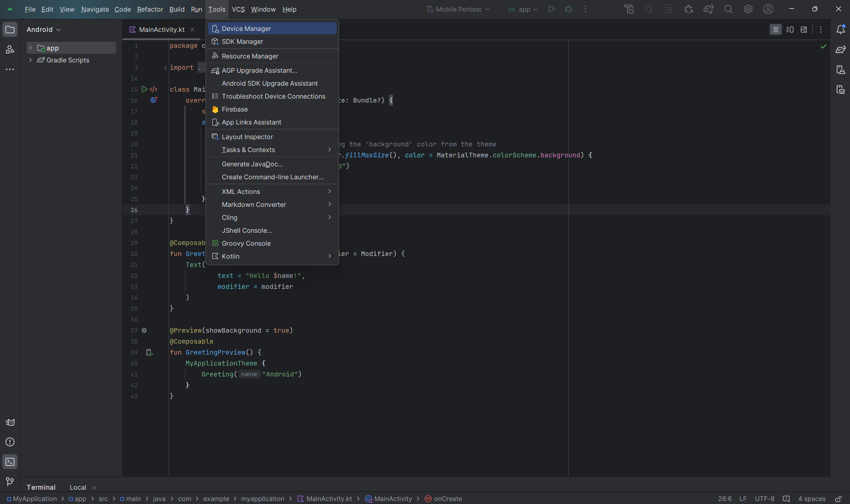Viewport: 850px width, 504px height.
Task: Open the Notifications bell icon
Action: [x=840, y=30]
